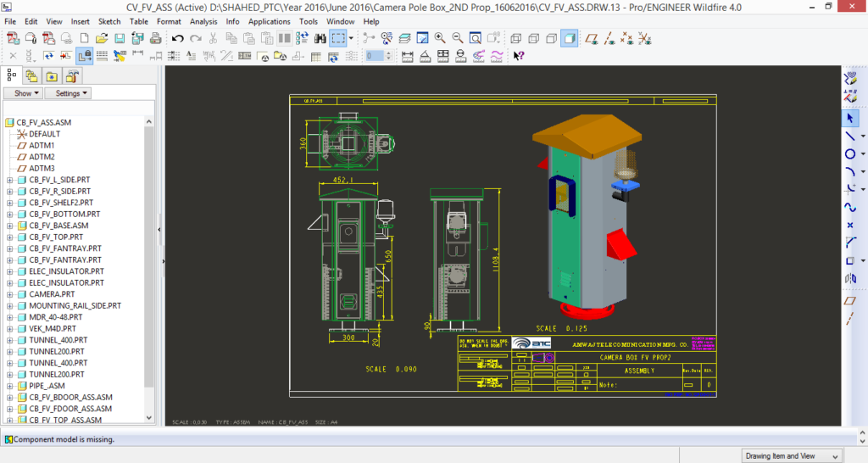Click the Find binoculars icon
Screen dimensions: 868x463
(x=320, y=38)
